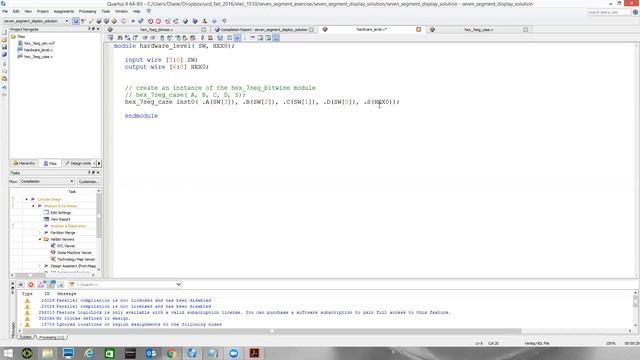This screenshot has height=360, width=640.
Task: Expand the Partition Merge task node
Action: (x=40, y=232)
